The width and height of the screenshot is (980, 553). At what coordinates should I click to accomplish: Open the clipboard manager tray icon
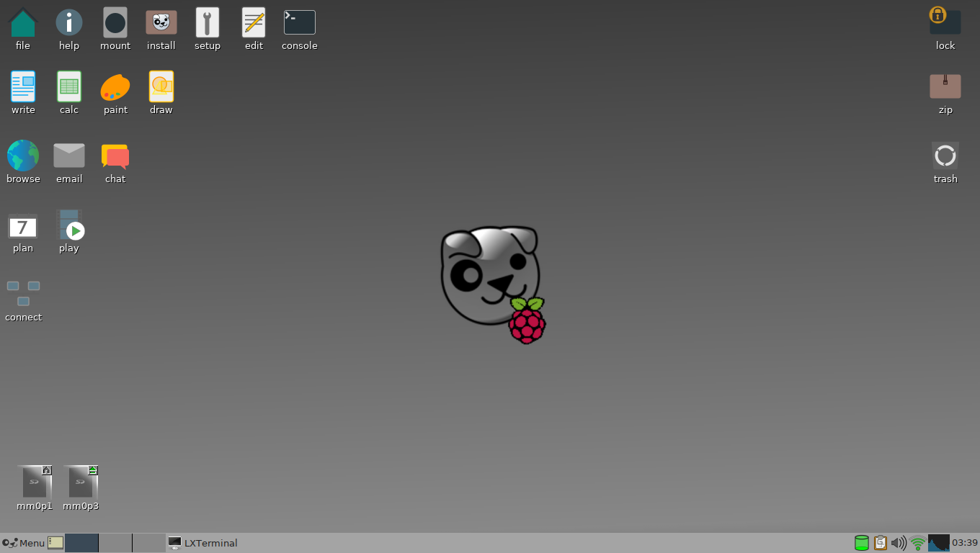(x=881, y=543)
